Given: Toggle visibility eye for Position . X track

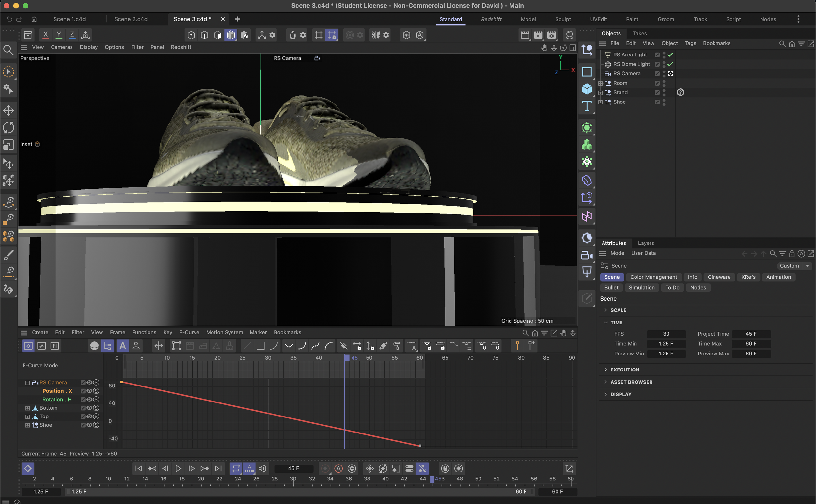Looking at the screenshot, I should point(89,391).
